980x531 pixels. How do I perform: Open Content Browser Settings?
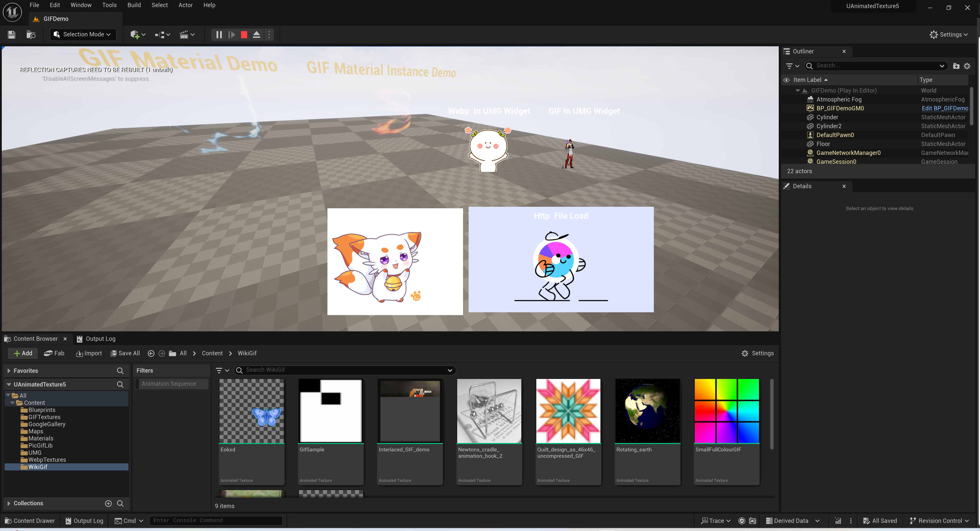(757, 353)
